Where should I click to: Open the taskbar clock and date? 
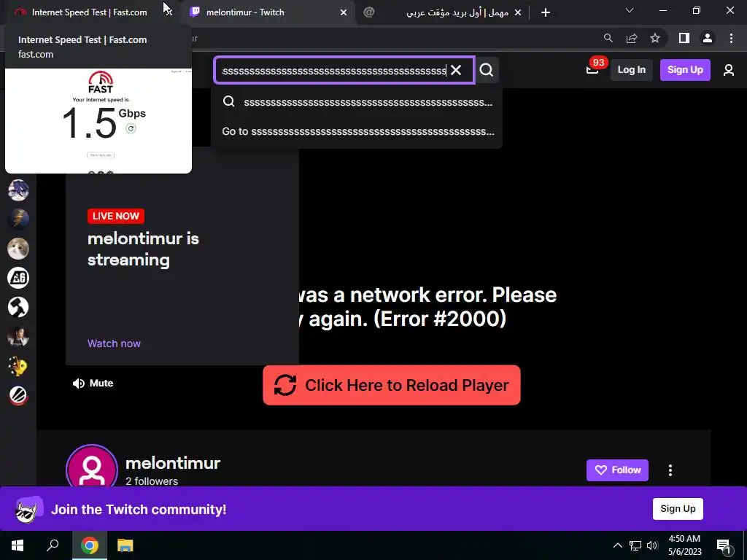pyautogui.click(x=684, y=545)
